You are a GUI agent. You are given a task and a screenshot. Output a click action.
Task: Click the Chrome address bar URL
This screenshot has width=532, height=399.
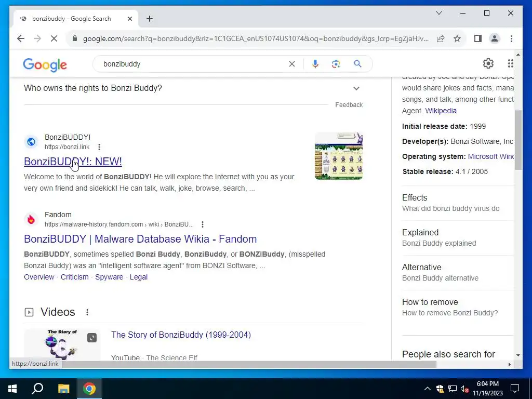click(x=256, y=38)
